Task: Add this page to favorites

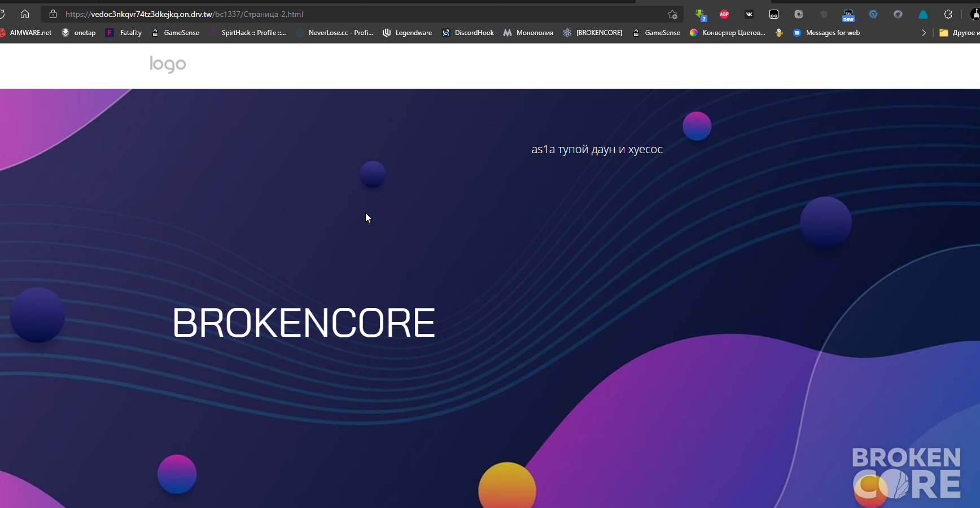Action: [x=672, y=15]
